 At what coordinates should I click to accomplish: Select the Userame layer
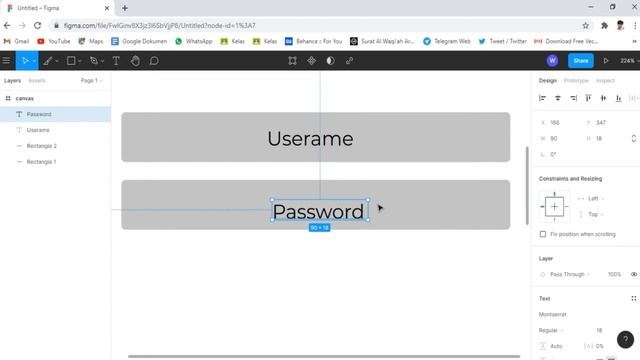click(x=55, y=130)
